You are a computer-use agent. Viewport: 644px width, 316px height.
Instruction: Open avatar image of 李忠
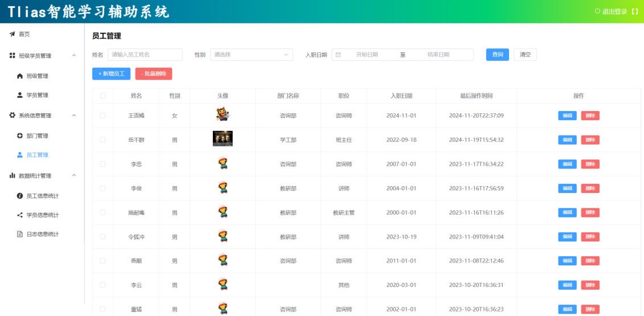pos(223,163)
